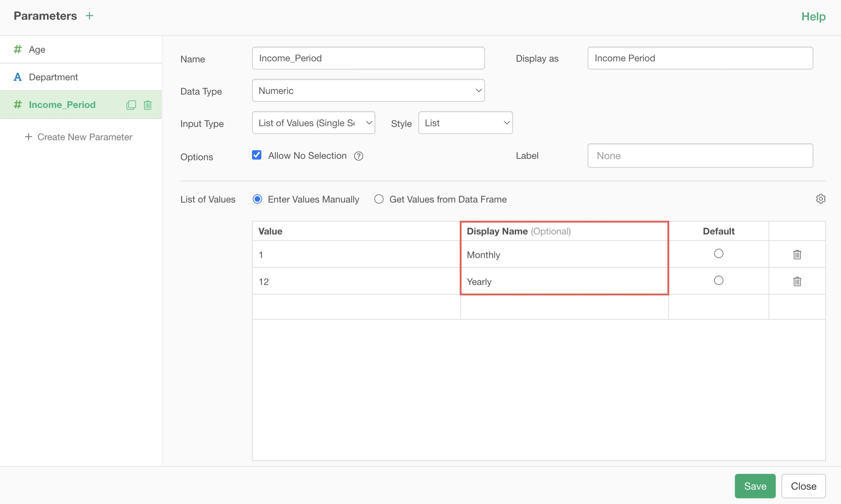Click the empty Display Name cell in new row
The image size is (841, 504).
pyautogui.click(x=564, y=307)
